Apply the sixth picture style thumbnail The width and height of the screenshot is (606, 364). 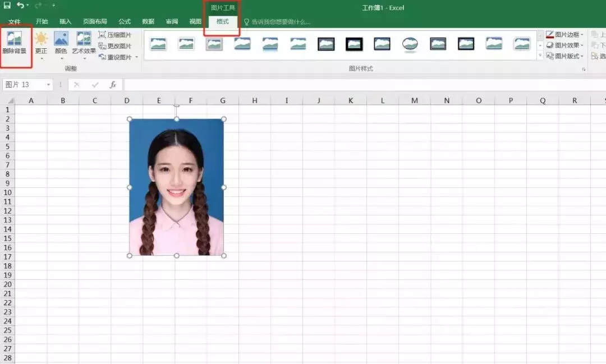[x=298, y=44]
